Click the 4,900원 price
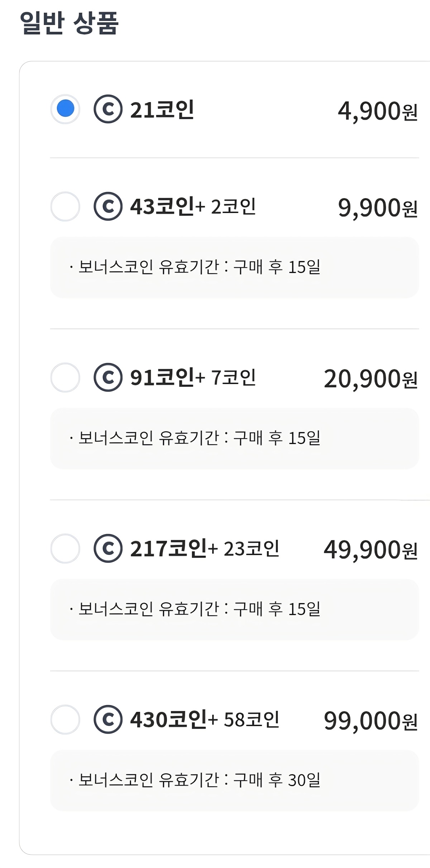430x868 pixels. click(377, 111)
